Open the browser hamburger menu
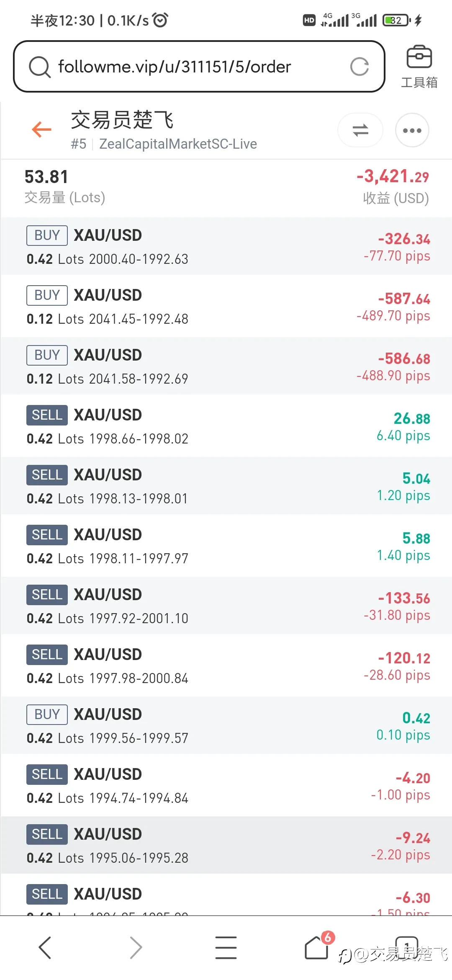The width and height of the screenshot is (452, 980). (226, 947)
